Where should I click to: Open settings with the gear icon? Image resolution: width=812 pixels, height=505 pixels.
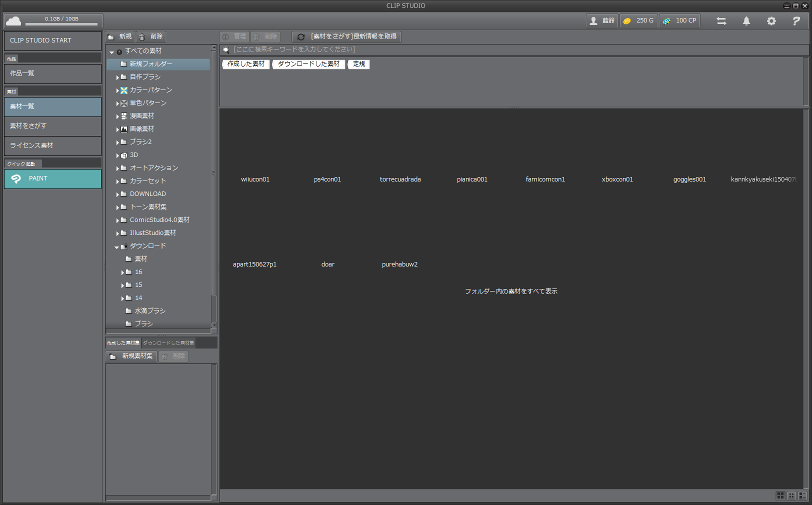tap(771, 21)
